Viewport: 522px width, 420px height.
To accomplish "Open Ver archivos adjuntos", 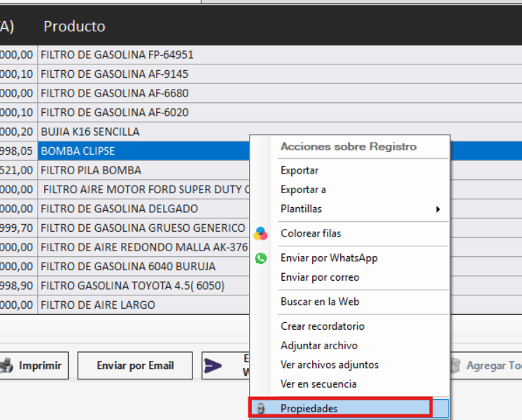I will (x=329, y=365).
